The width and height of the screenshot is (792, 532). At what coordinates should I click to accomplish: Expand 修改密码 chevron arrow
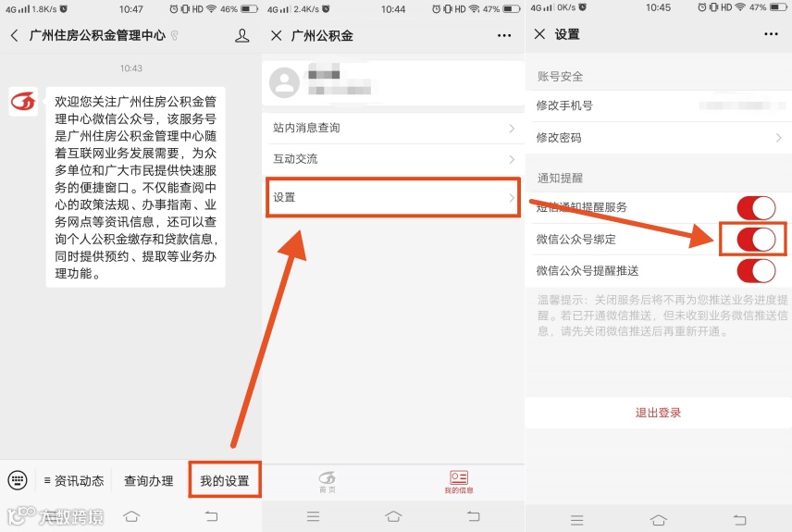tap(778, 138)
